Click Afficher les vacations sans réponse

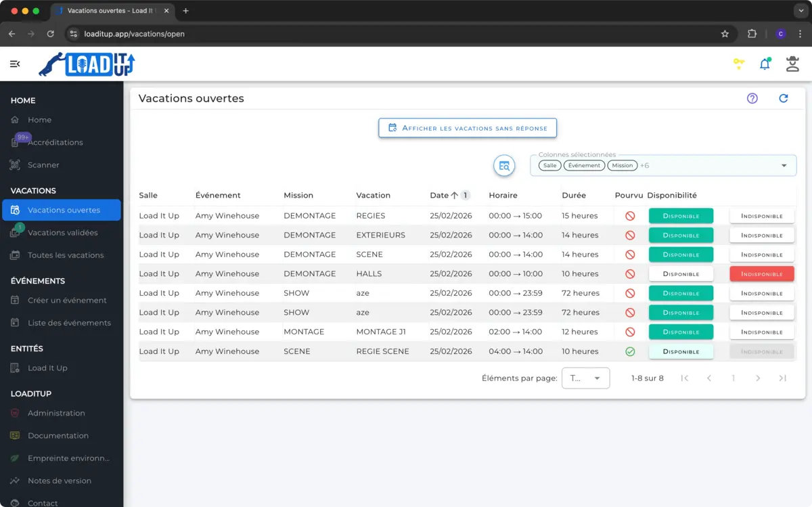point(468,128)
